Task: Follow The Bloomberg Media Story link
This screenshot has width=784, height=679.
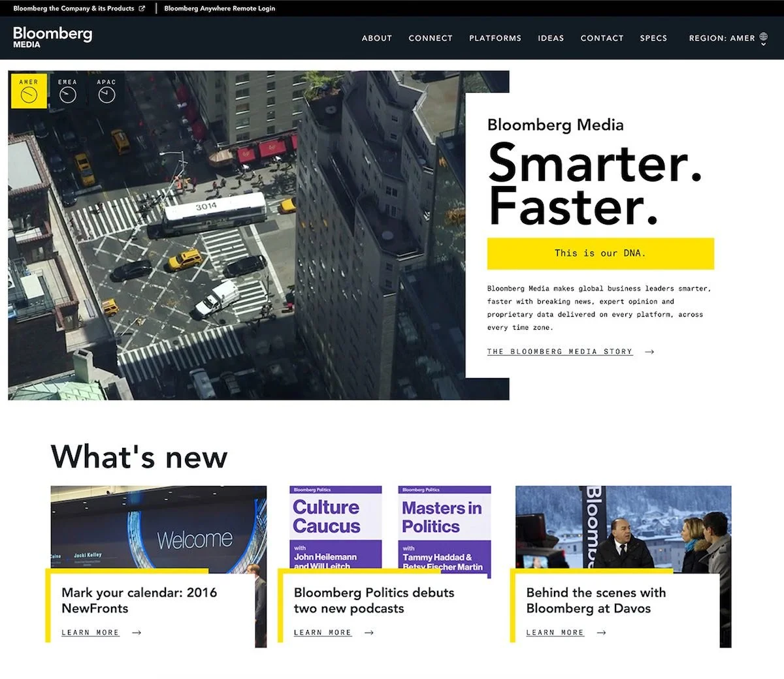Action: (x=560, y=351)
